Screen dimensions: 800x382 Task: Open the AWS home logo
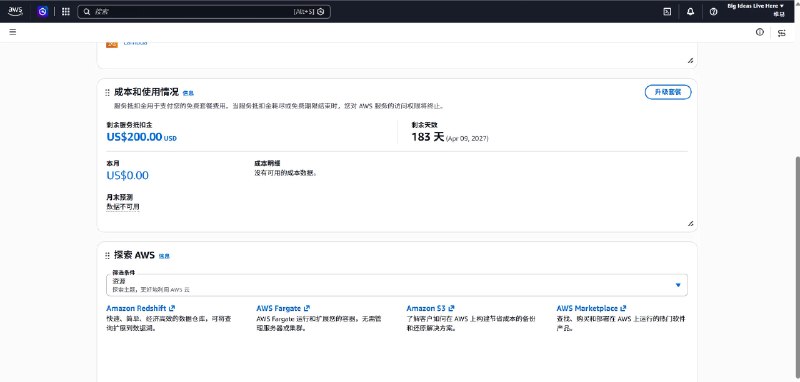tap(15, 11)
